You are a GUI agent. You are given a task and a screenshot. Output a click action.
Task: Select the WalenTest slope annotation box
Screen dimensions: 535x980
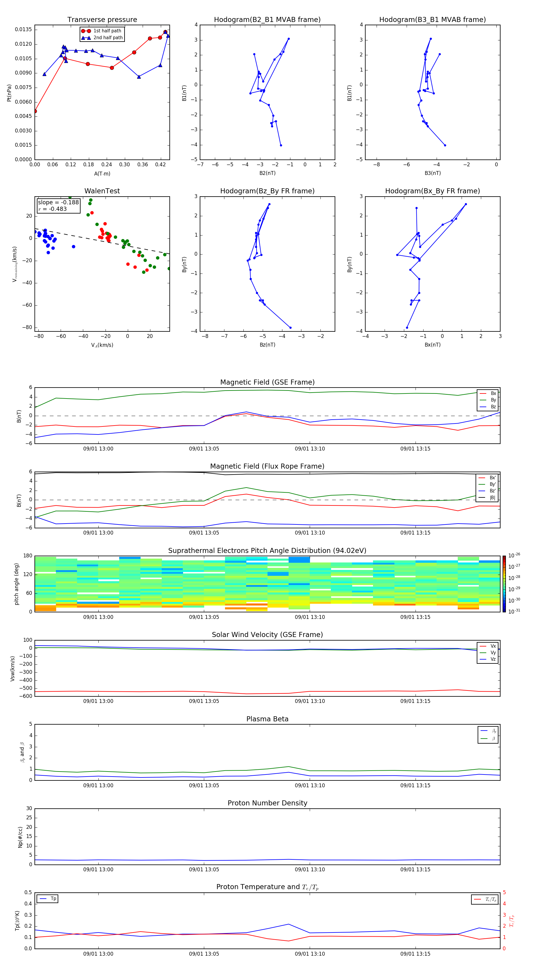[58, 206]
